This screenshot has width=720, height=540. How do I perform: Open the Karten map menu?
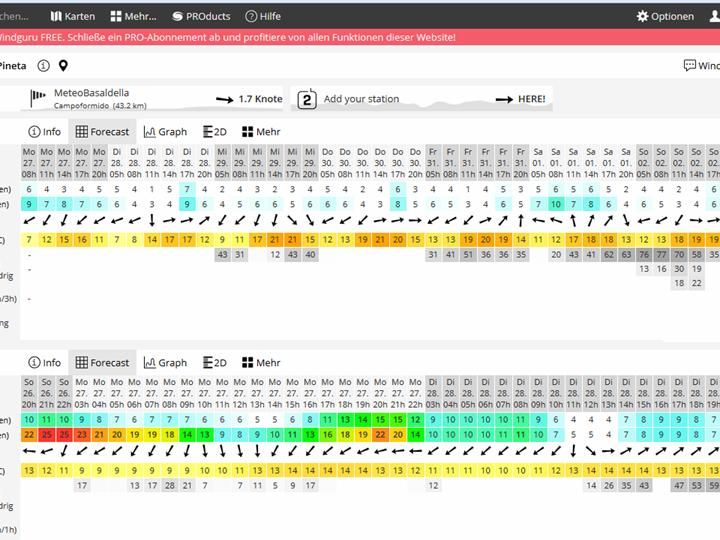point(72,16)
